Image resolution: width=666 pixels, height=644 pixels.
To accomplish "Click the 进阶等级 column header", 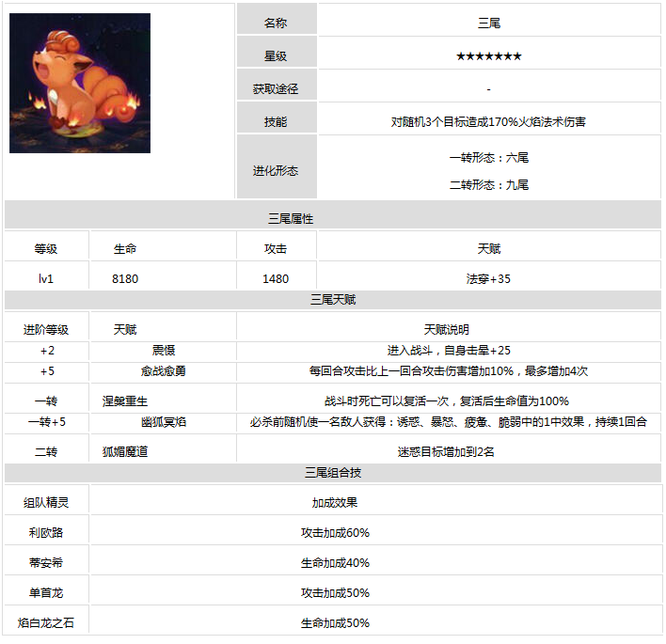I will tap(46, 329).
